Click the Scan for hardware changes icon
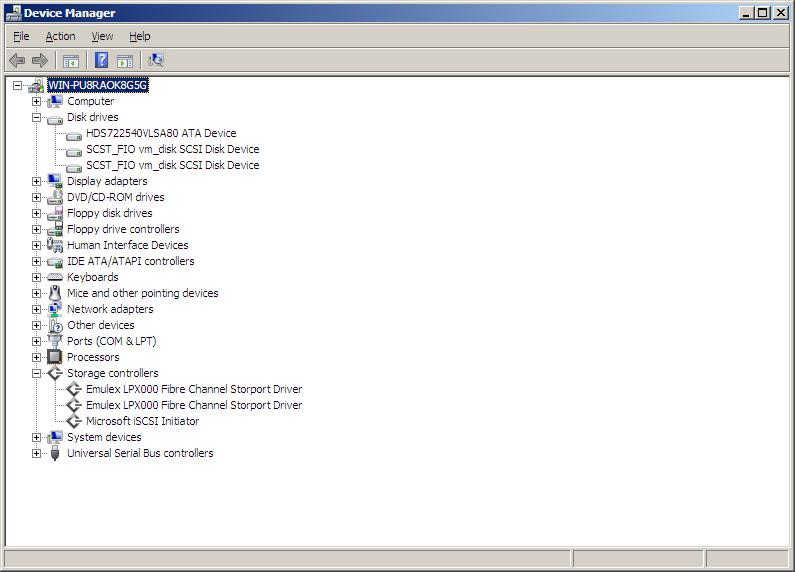Screen dimensions: 795x572 click(x=156, y=60)
